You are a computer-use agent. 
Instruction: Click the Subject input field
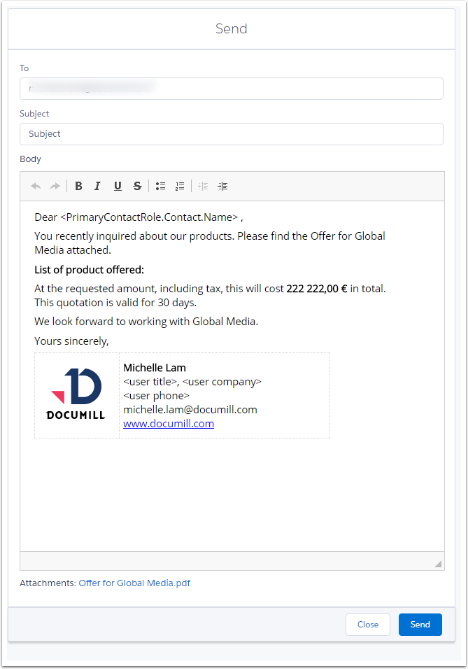[231, 134]
